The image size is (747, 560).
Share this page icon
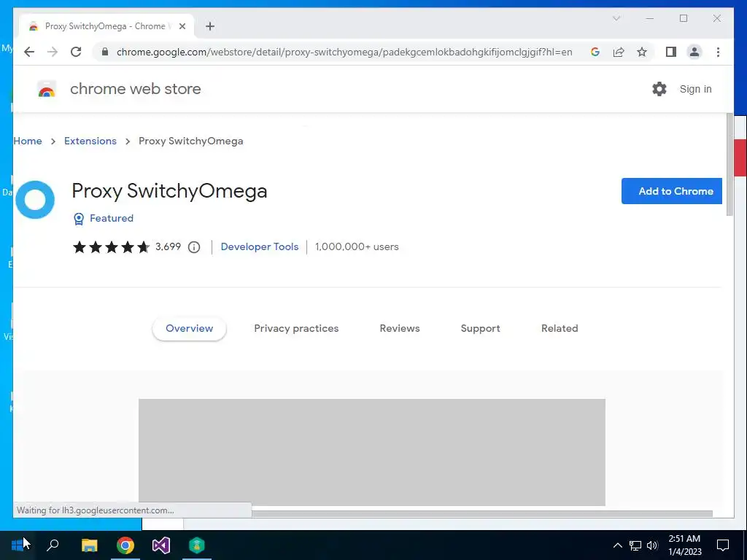pos(619,52)
